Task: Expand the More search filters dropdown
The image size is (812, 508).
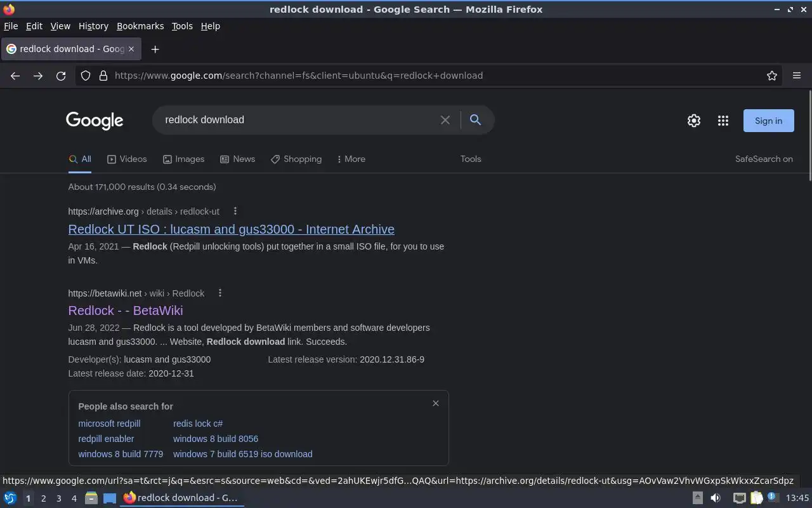Action: point(351,159)
